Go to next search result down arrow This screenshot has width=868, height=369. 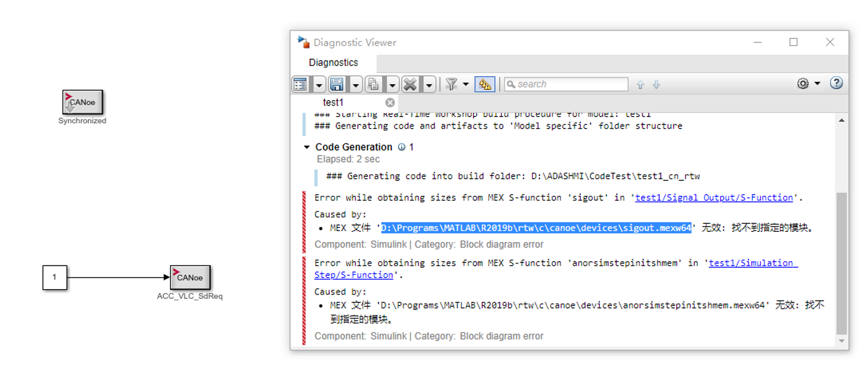[656, 85]
